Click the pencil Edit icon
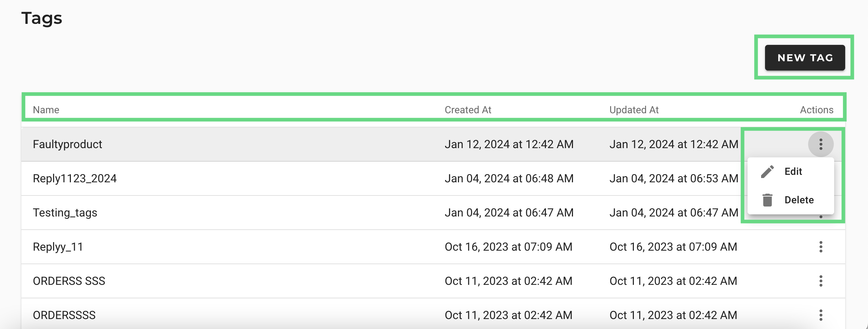This screenshot has width=868, height=329. click(x=768, y=172)
